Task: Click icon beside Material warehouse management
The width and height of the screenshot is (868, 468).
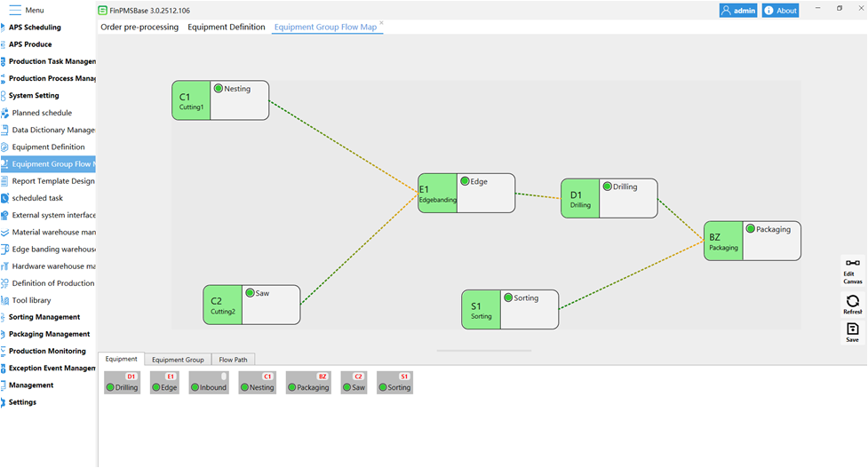Action: (x=4, y=233)
